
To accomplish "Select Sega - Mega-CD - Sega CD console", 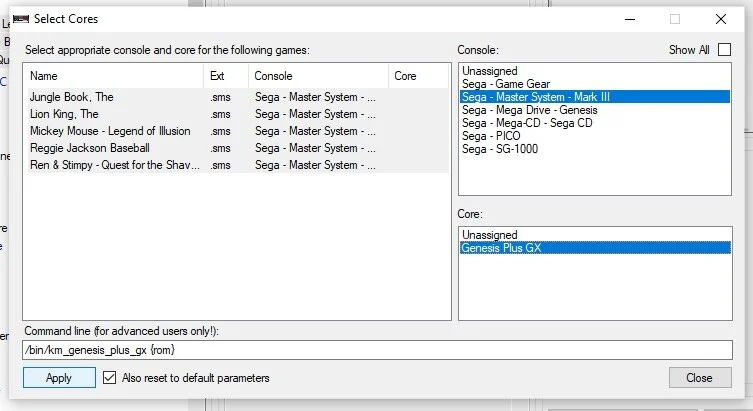I will (595, 123).
